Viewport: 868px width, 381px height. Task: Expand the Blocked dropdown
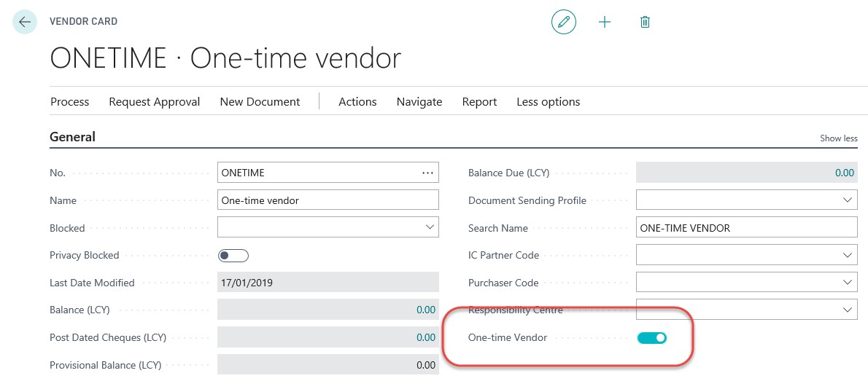click(x=430, y=227)
